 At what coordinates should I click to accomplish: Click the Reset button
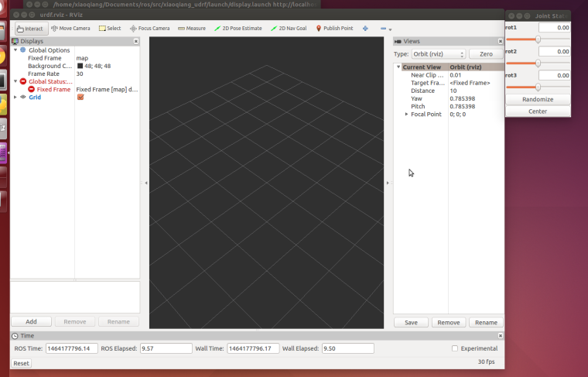coord(21,363)
